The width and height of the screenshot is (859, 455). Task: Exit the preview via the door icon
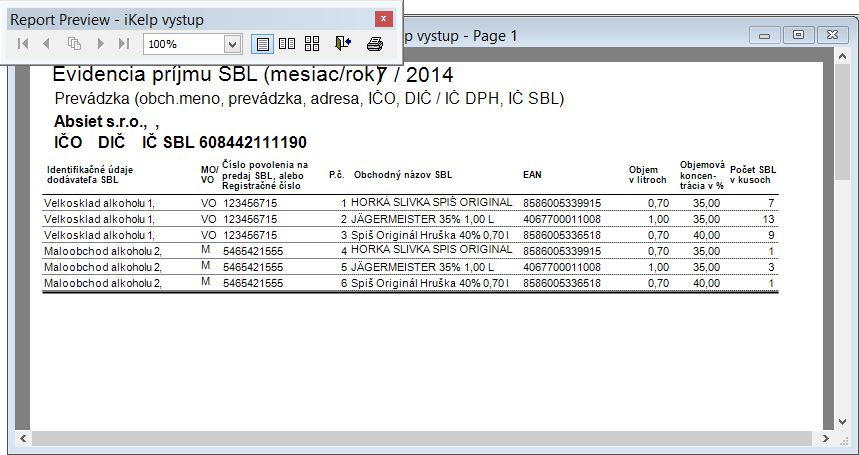[343, 44]
